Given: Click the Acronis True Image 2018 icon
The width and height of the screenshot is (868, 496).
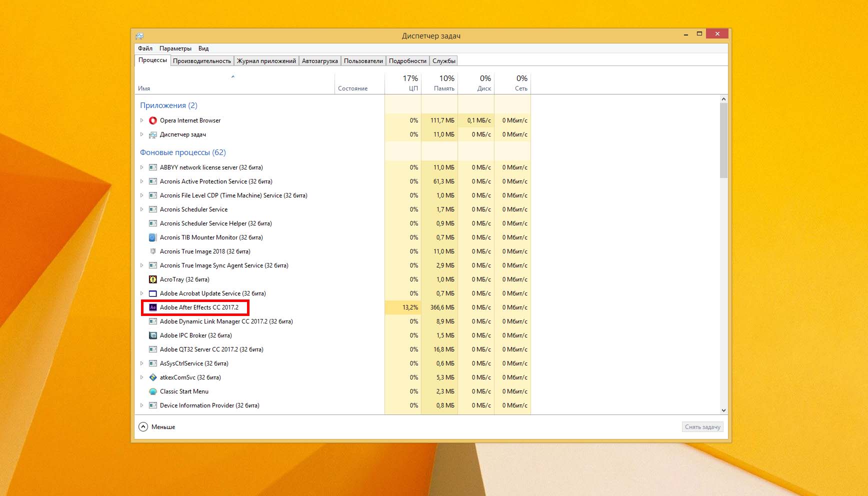Looking at the screenshot, I should (x=153, y=251).
